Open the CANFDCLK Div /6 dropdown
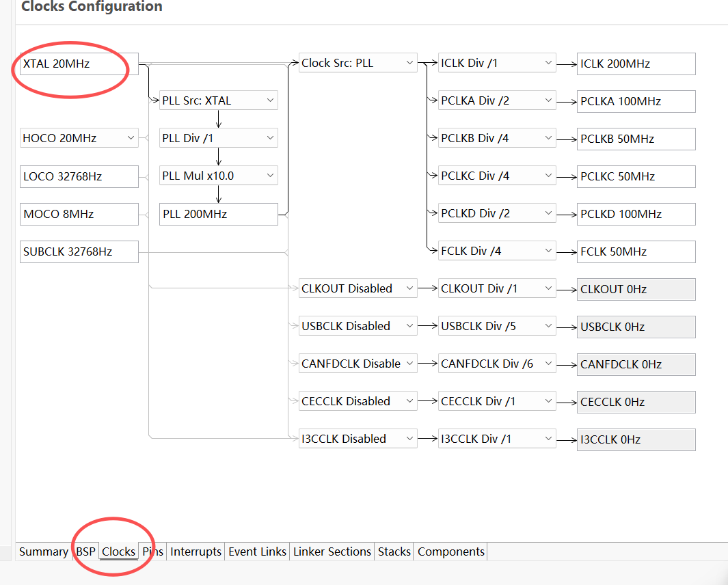The width and height of the screenshot is (728, 585). point(497,364)
